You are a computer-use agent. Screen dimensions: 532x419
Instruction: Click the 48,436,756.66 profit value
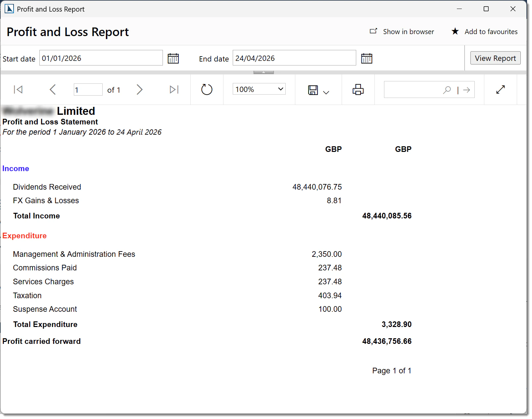coord(387,341)
